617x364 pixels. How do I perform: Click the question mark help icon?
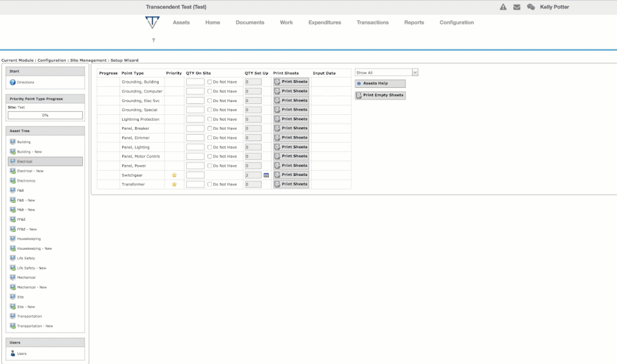154,40
